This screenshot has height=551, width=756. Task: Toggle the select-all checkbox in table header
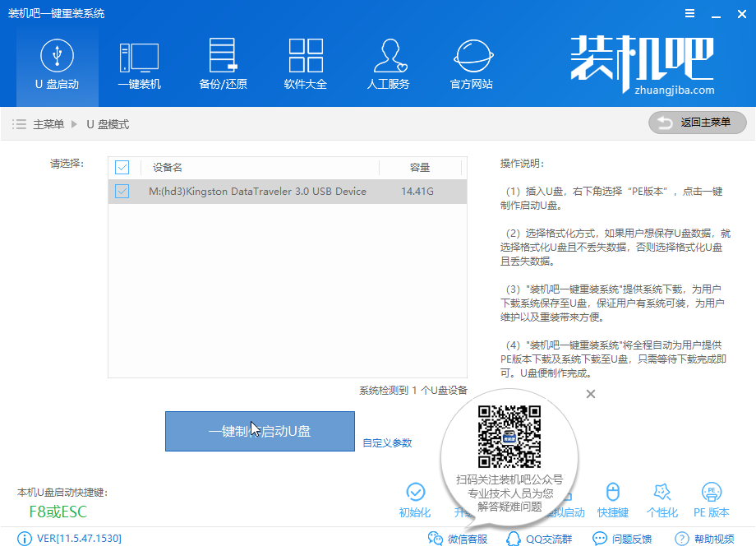click(122, 168)
